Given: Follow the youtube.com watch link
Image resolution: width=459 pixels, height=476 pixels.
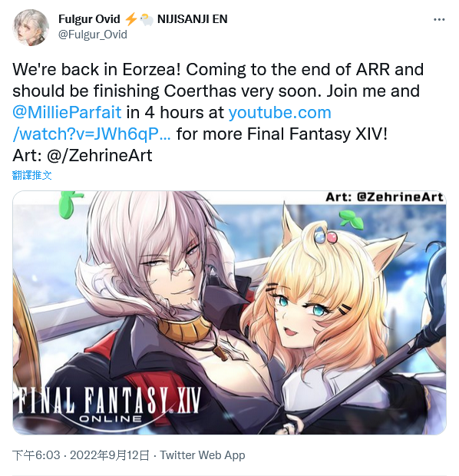Looking at the screenshot, I should point(172,124).
